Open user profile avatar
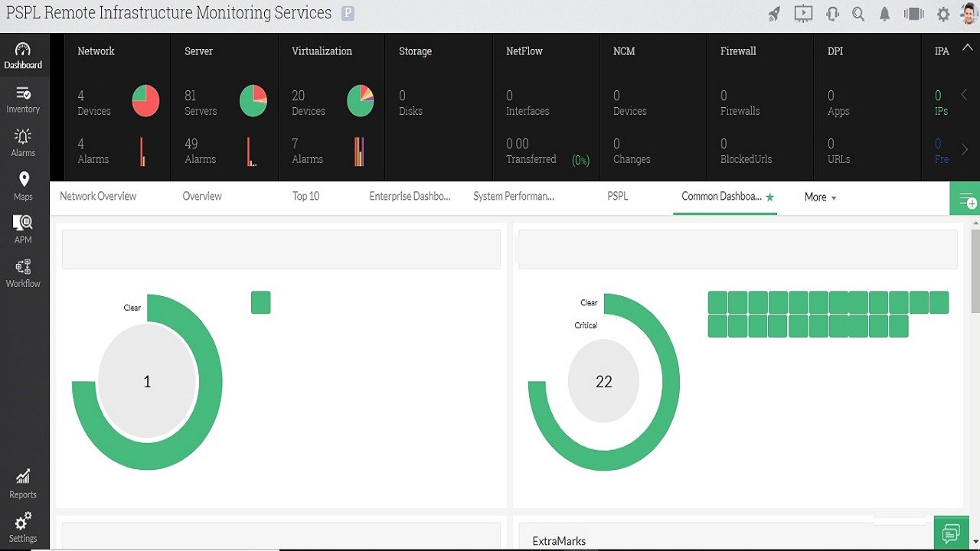This screenshot has height=551, width=980. pos(969,13)
